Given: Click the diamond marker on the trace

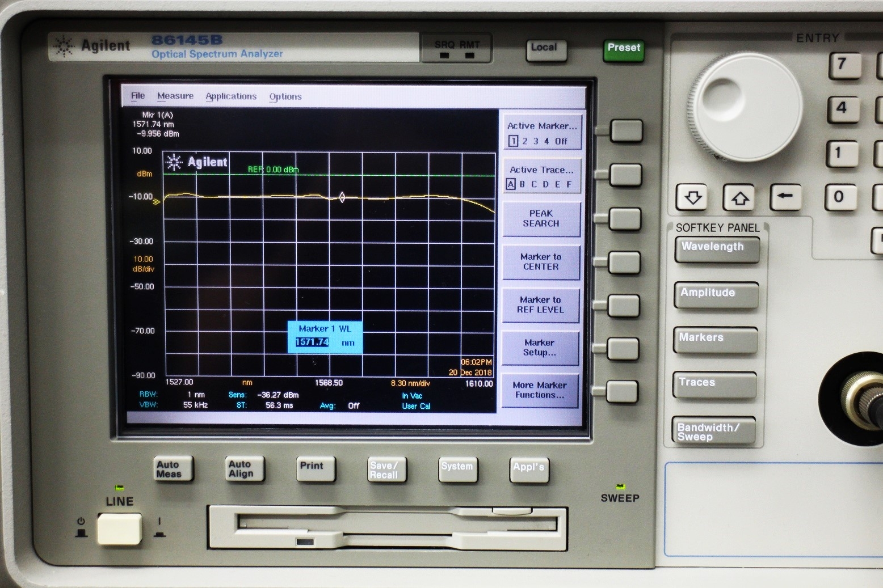Looking at the screenshot, I should [342, 197].
